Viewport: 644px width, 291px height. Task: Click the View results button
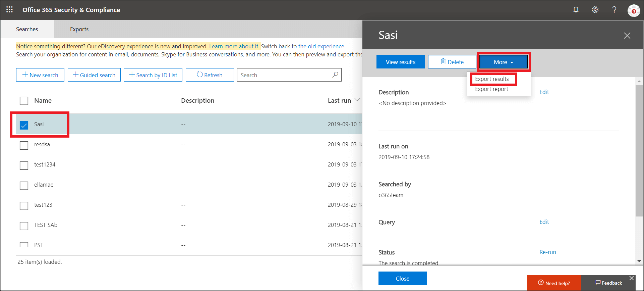[x=400, y=62]
